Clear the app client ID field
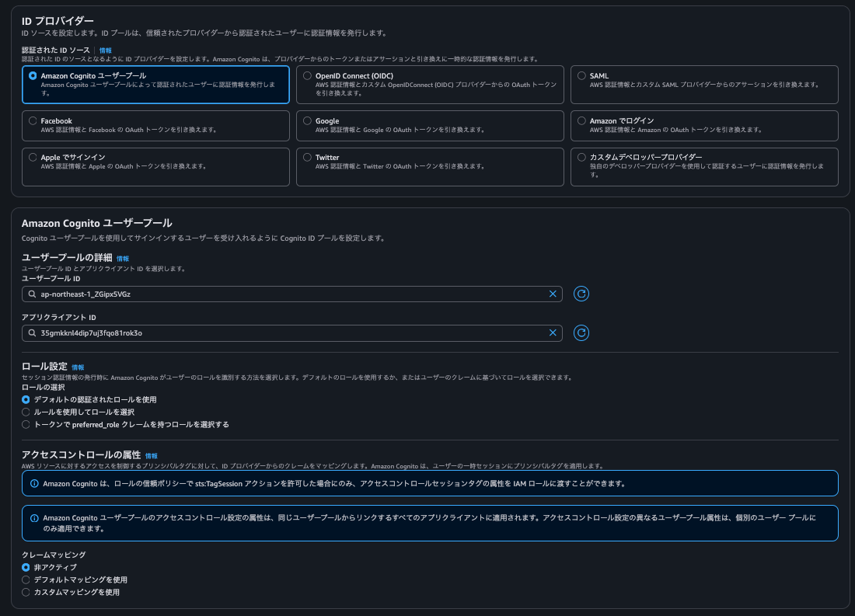 tap(553, 332)
